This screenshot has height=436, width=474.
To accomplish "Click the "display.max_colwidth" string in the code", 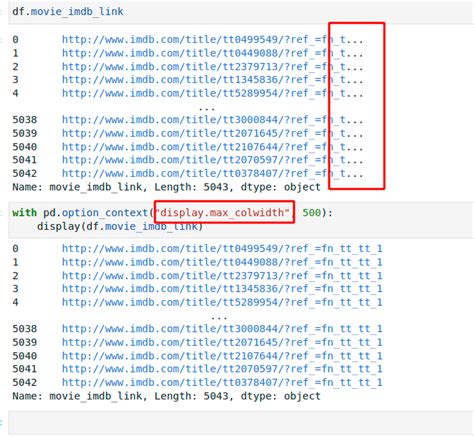I will click(222, 212).
